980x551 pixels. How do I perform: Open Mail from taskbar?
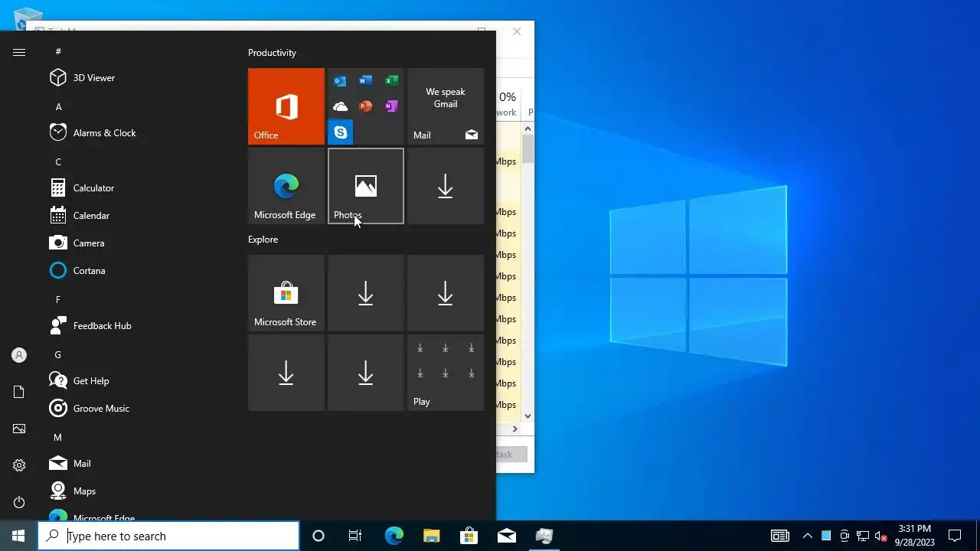point(506,536)
